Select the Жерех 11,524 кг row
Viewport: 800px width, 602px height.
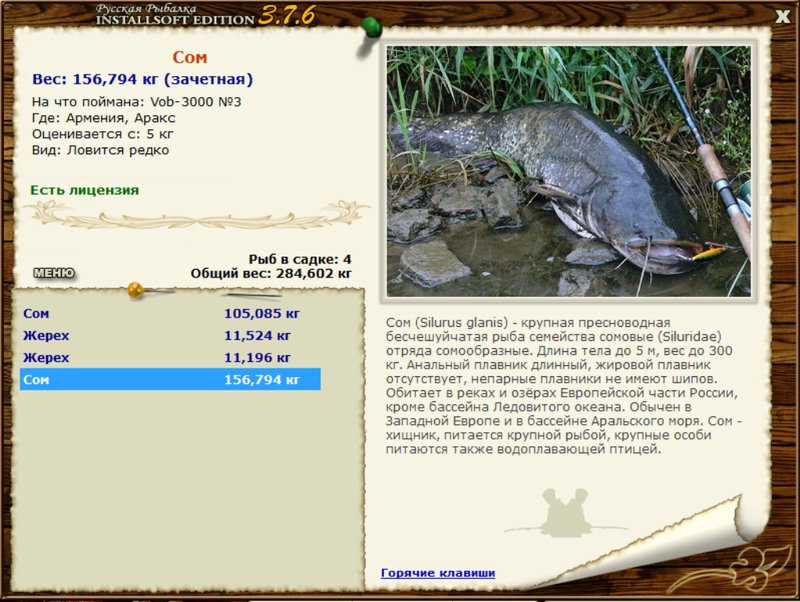click(x=170, y=335)
